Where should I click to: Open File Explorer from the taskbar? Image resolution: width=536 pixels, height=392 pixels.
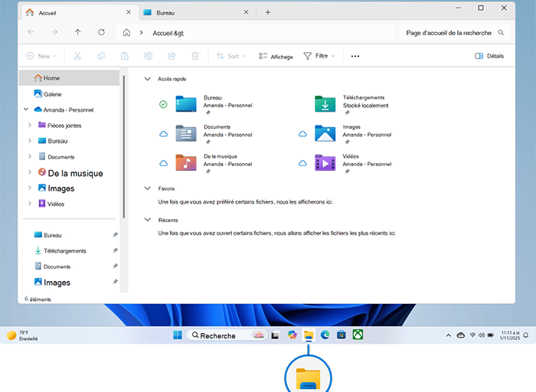(x=309, y=335)
